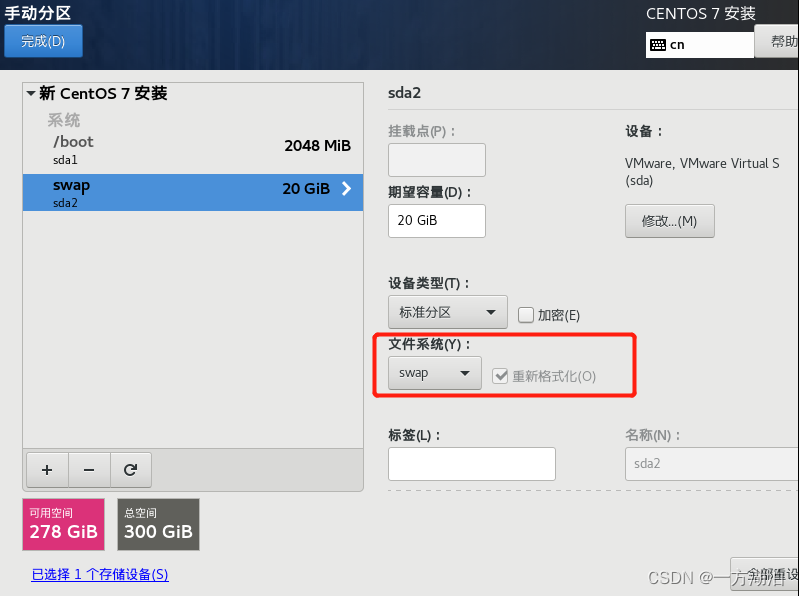Click the 修改...(M) modify button
This screenshot has height=596, width=799.
tap(670, 221)
